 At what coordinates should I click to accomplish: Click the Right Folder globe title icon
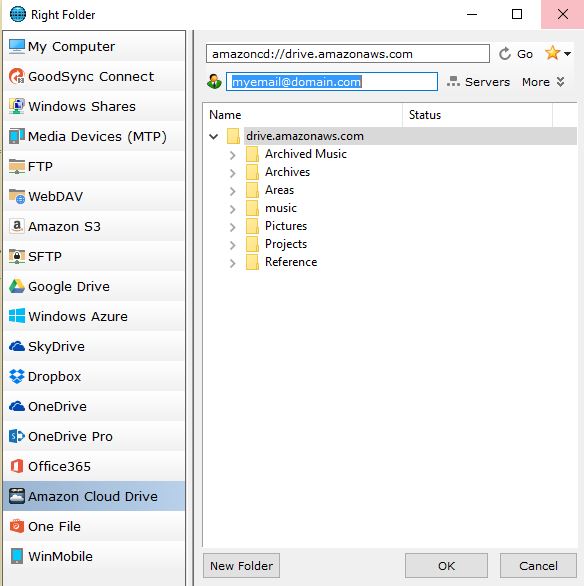pyautogui.click(x=18, y=14)
